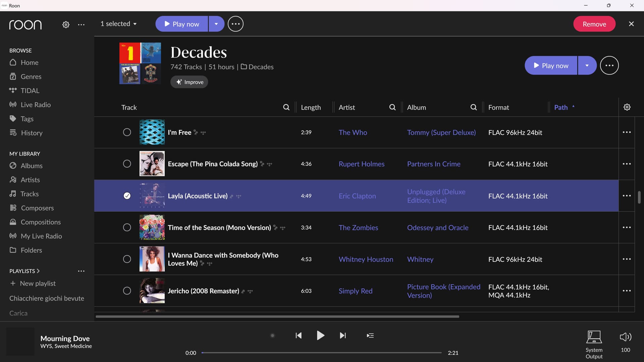Select the I'm Free track checkbox
Screen dimensions: 644x362
pos(127,132)
